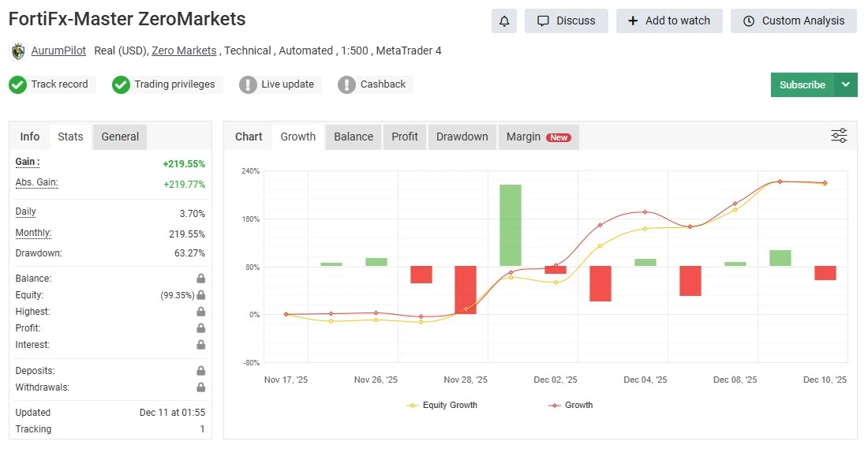Click the Cashback status icon

[x=346, y=84]
